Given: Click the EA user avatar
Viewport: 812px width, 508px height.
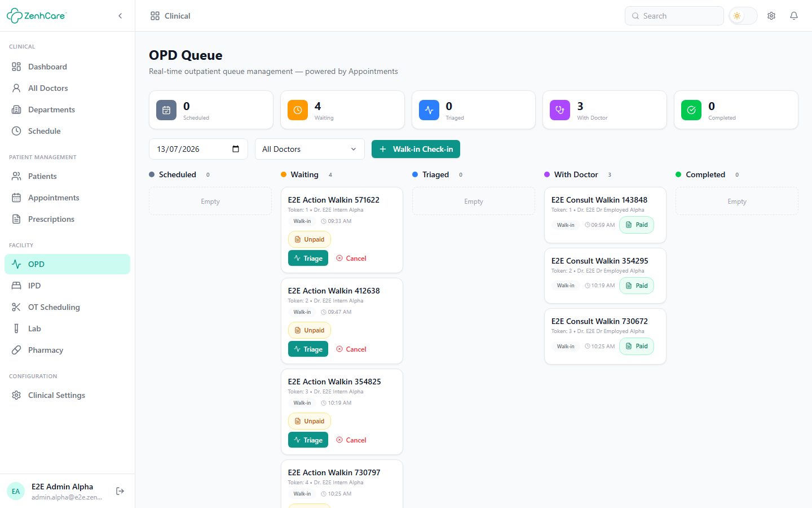Looking at the screenshot, I should 16,491.
